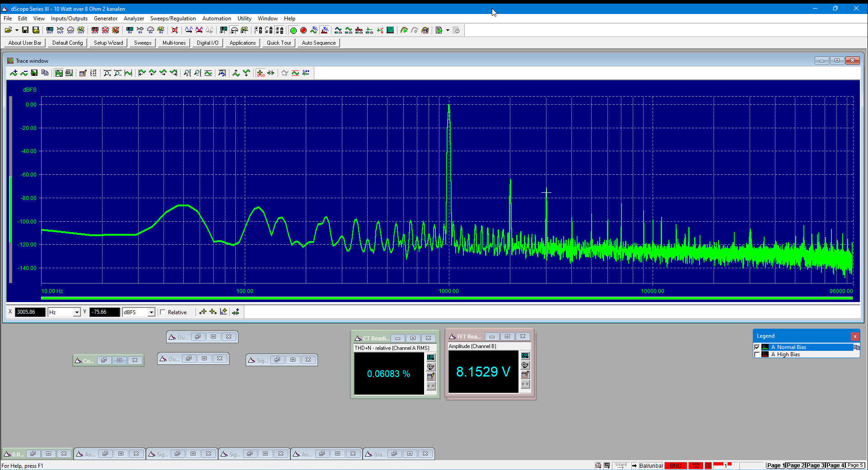
Task: Switch to Page 5 tab
Action: (855, 465)
